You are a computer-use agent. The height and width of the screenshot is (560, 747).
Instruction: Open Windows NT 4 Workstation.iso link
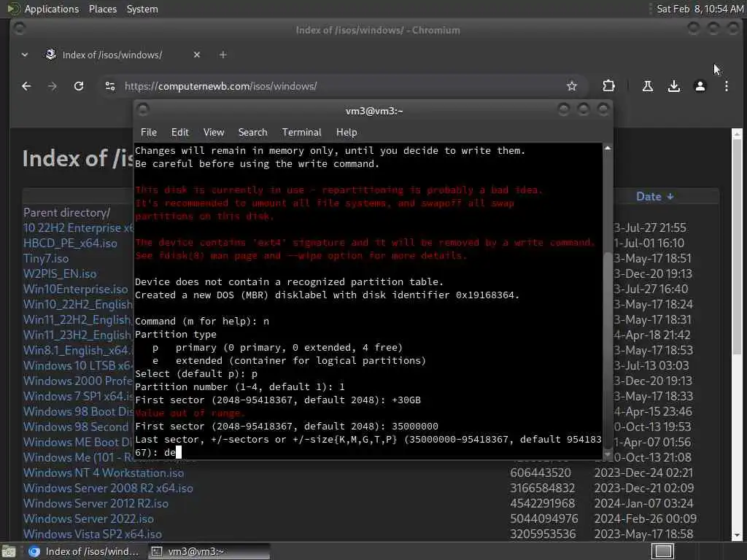pyautogui.click(x=104, y=472)
